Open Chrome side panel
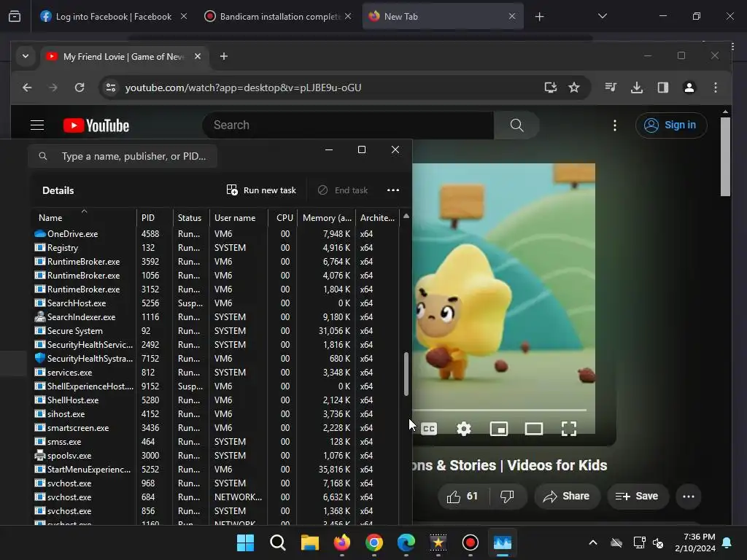The image size is (747, 560). [662, 87]
